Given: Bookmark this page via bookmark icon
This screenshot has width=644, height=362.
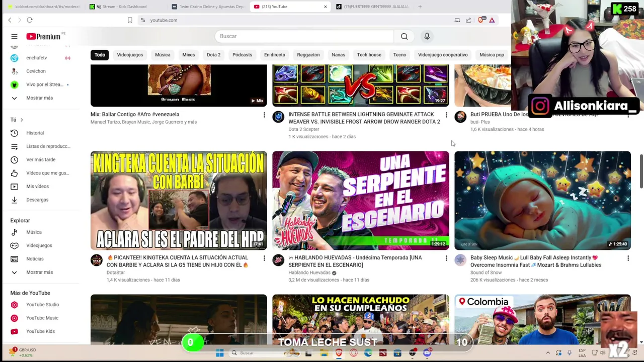Looking at the screenshot, I should point(130,20).
